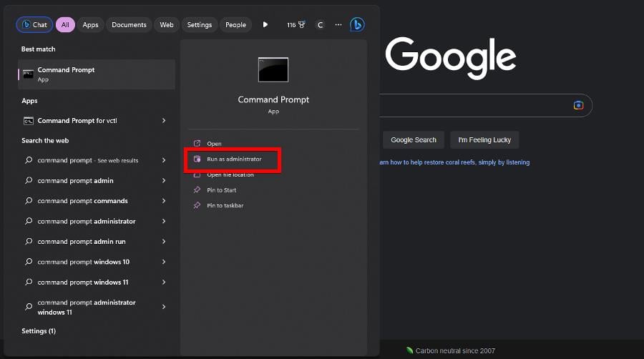Click the Pin to Start pin icon
The height and width of the screenshot is (359, 644).
point(197,190)
